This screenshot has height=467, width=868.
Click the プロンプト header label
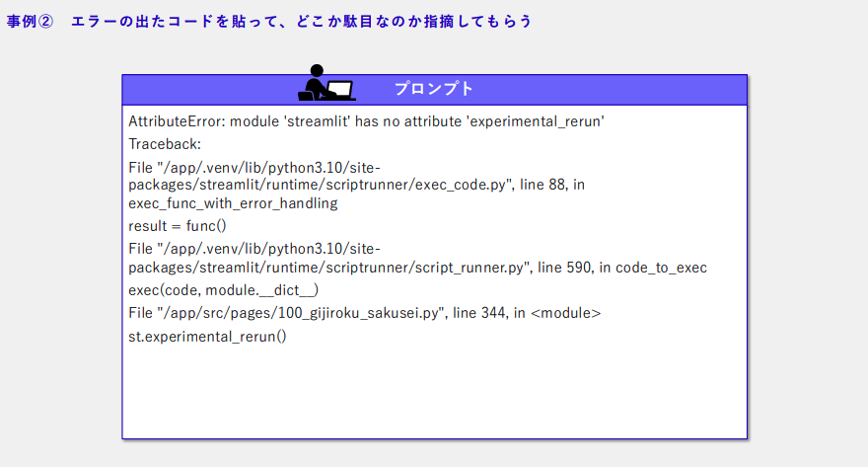433,89
